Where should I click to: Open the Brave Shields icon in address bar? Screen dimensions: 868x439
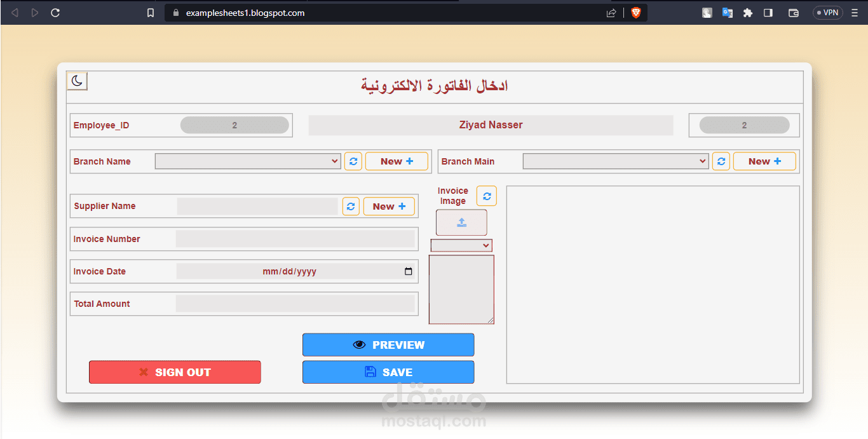pos(635,12)
